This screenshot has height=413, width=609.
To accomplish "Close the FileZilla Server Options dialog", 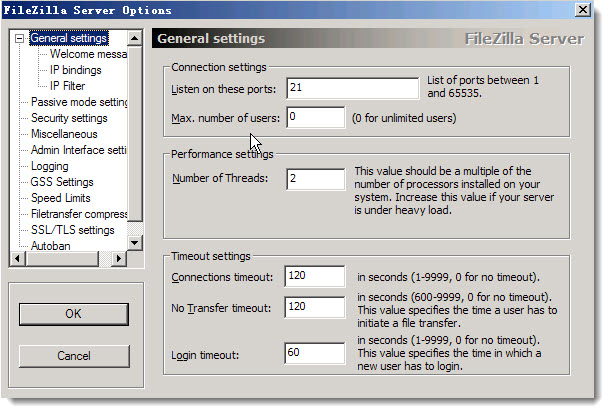I will 583,10.
